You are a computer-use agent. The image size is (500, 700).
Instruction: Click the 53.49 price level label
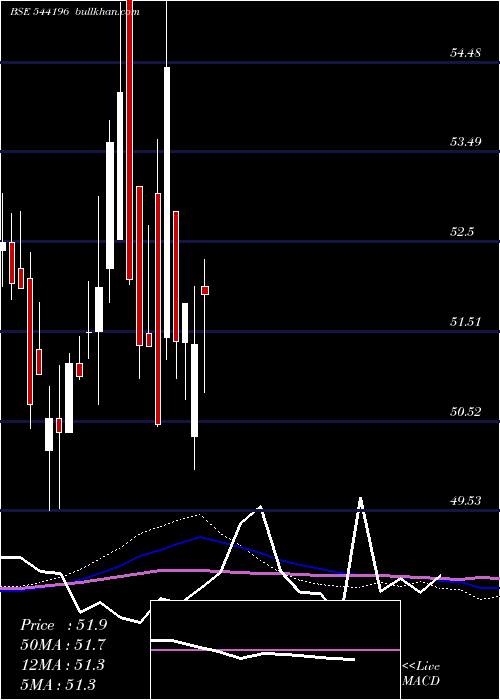coord(465,142)
